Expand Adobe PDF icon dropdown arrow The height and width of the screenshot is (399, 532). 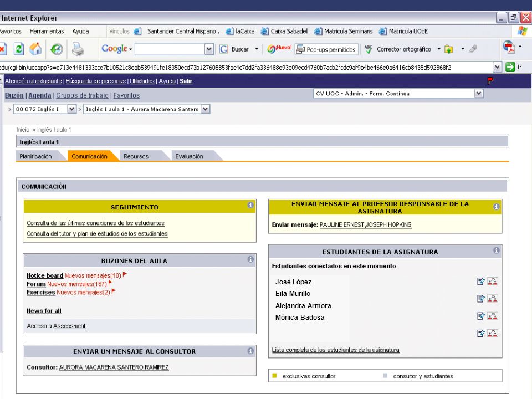[520, 47]
